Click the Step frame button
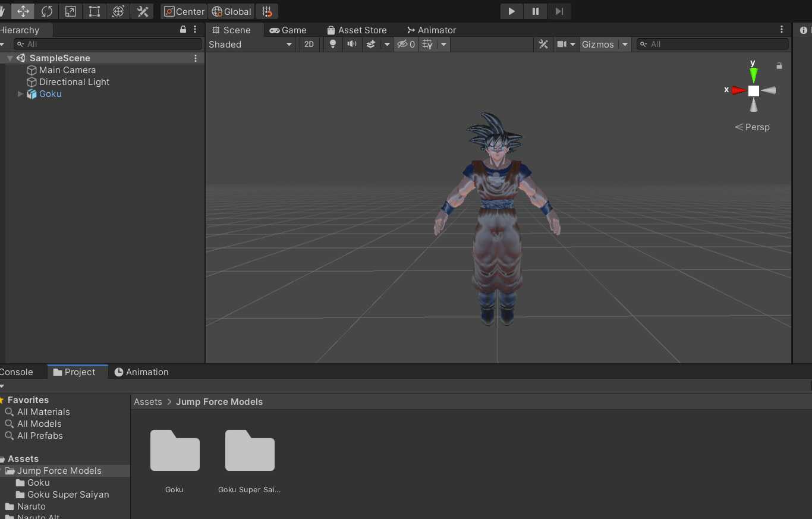The image size is (812, 519). point(559,11)
